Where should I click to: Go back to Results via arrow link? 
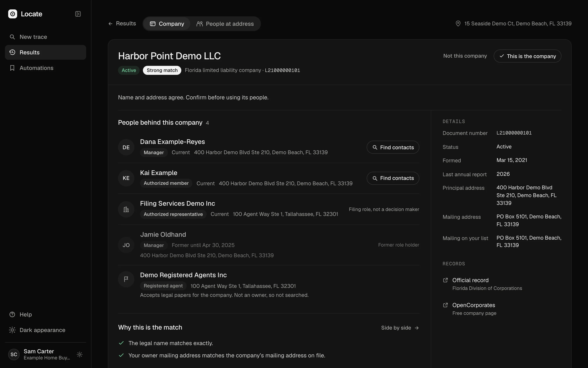click(x=122, y=23)
